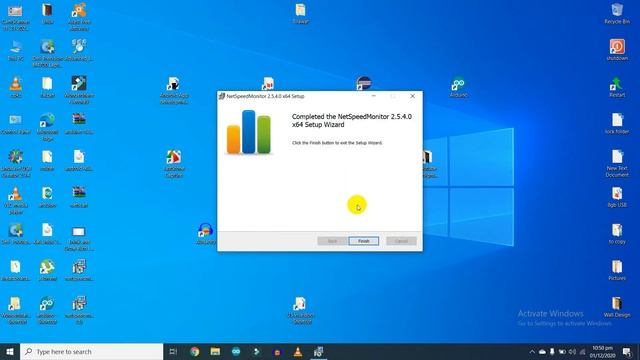Open the Recycle Bin desktop icon

[x=617, y=13]
